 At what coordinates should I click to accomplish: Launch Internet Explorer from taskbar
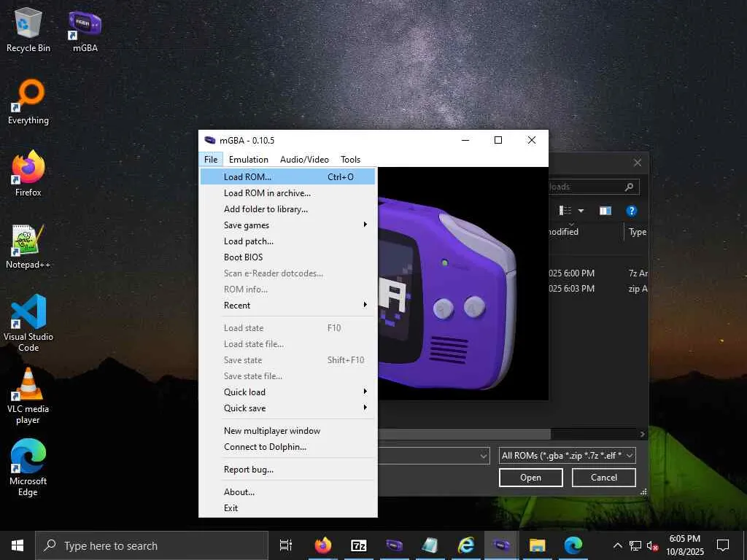[465, 545]
